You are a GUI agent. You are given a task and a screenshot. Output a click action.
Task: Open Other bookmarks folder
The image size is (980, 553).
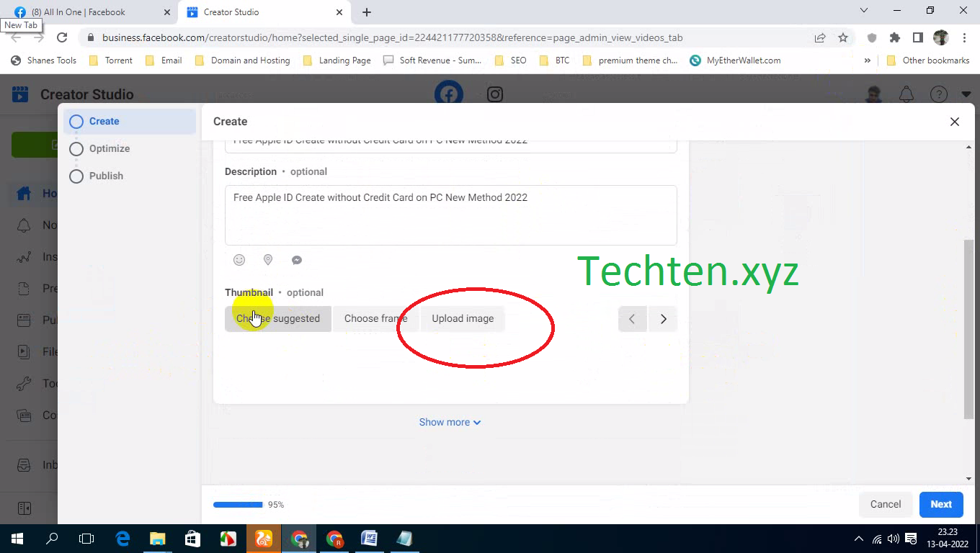point(927,60)
